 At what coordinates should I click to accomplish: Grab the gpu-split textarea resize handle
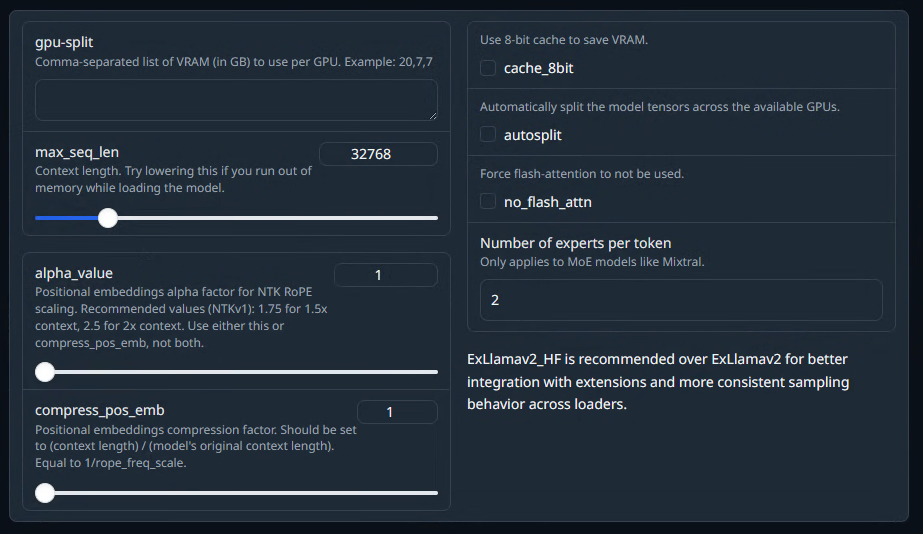coord(433,116)
